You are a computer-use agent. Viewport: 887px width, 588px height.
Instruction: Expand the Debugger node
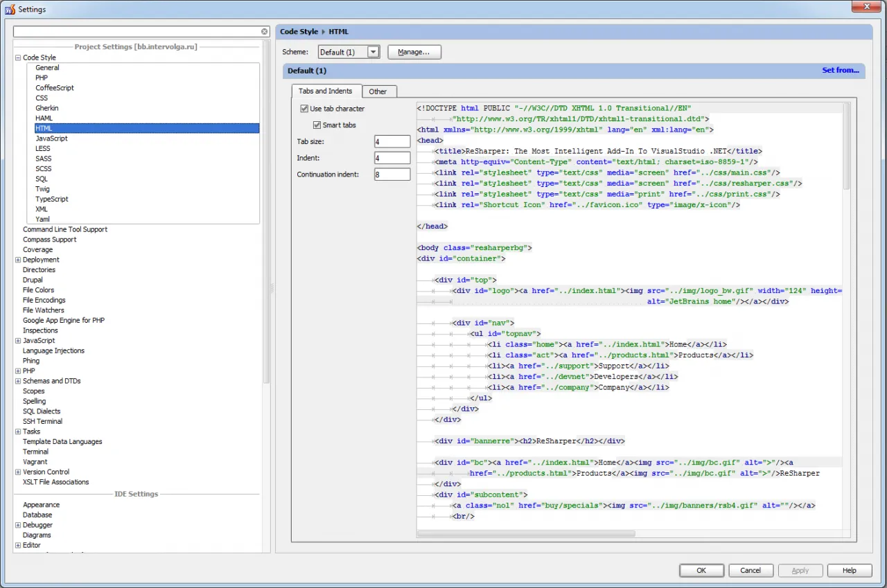[18, 526]
